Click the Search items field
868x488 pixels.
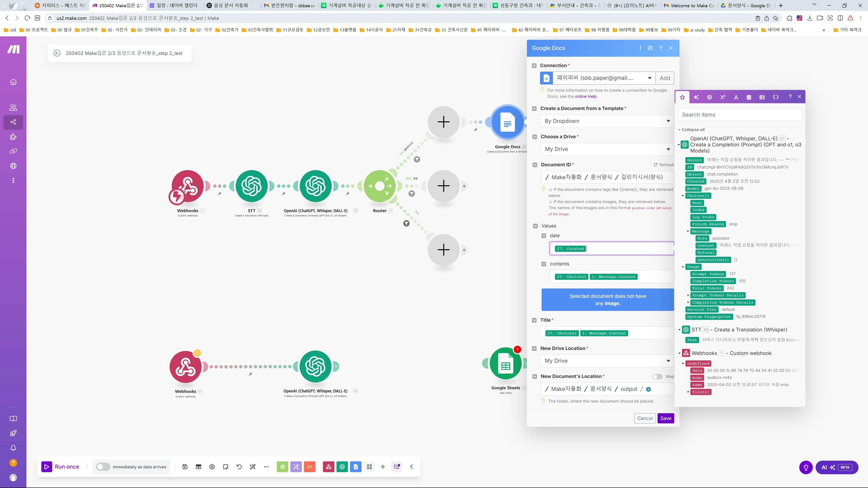tap(740, 115)
